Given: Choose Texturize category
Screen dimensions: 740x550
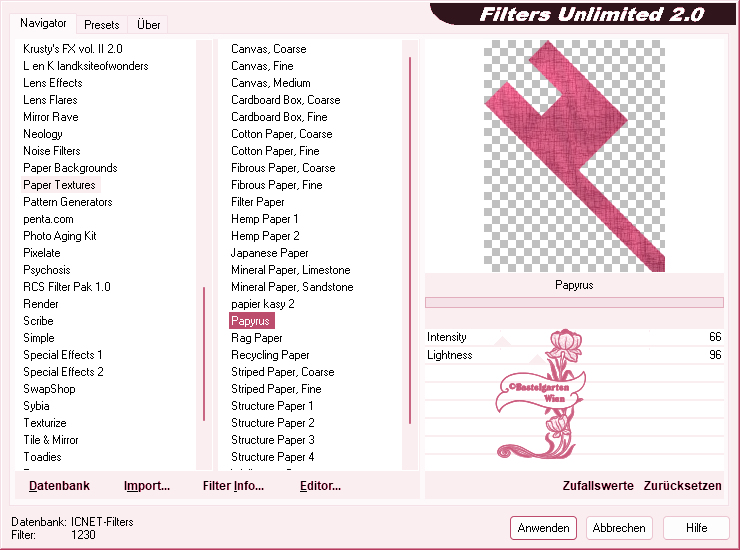Looking at the screenshot, I should 45,423.
